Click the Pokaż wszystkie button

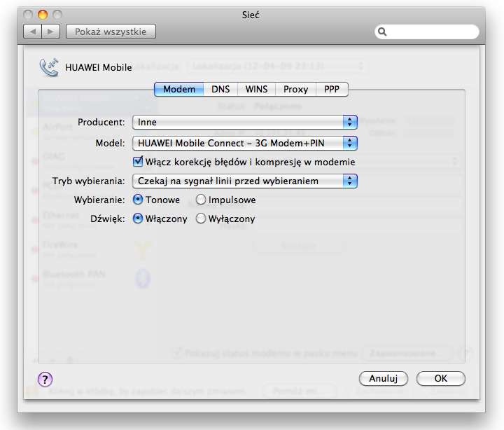click(x=111, y=32)
